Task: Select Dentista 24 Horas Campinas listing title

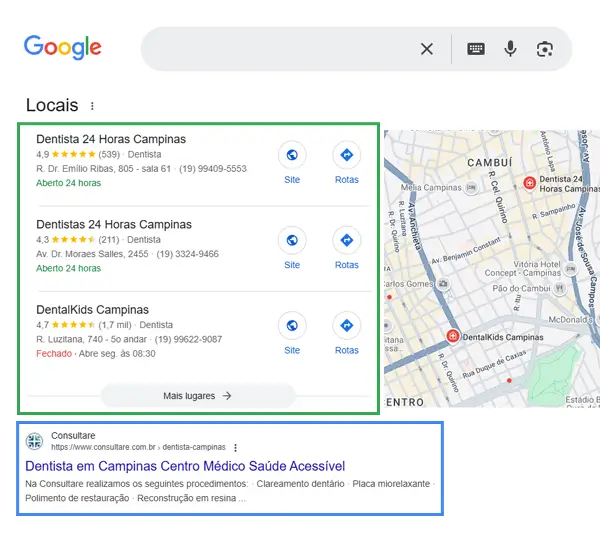Action: click(111, 139)
